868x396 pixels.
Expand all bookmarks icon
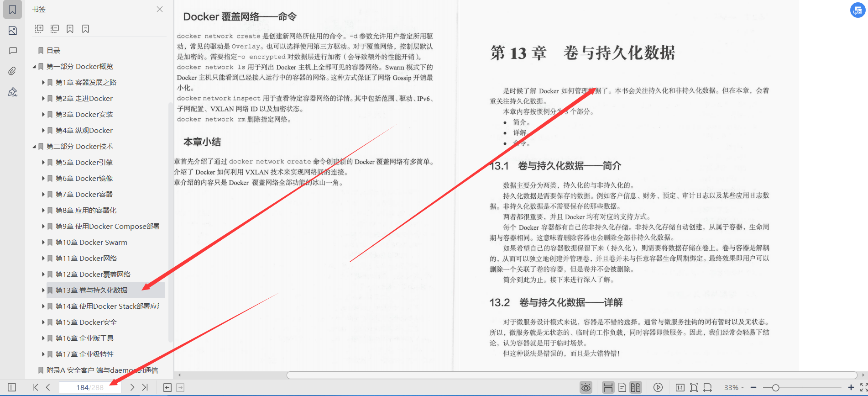[39, 29]
